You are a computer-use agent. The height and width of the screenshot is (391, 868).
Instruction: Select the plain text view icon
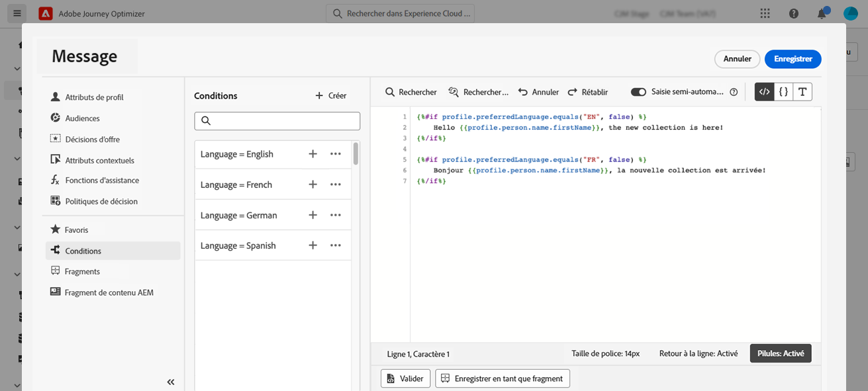(802, 92)
